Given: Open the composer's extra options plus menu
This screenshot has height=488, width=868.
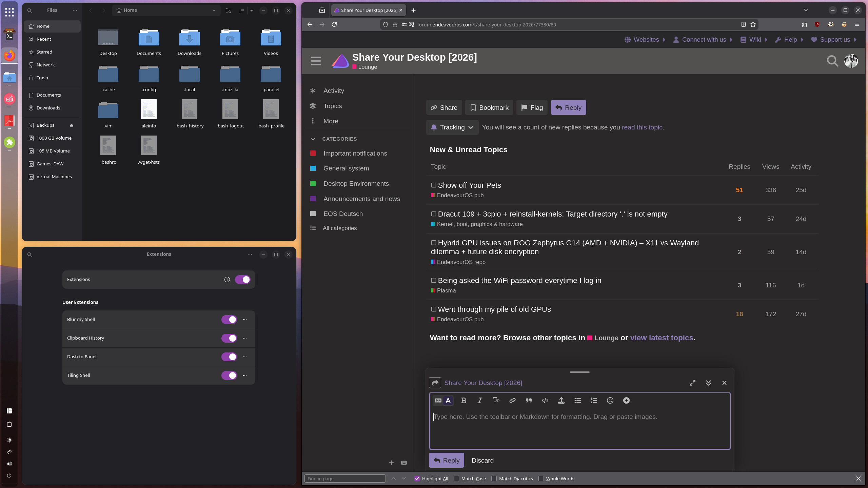Looking at the screenshot, I should coord(626,401).
